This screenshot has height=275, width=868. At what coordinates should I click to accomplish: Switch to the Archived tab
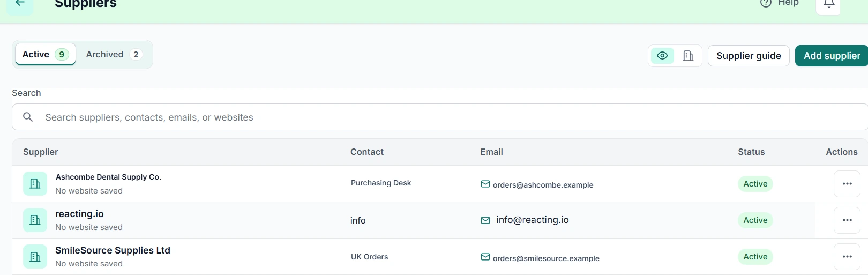[x=114, y=54]
